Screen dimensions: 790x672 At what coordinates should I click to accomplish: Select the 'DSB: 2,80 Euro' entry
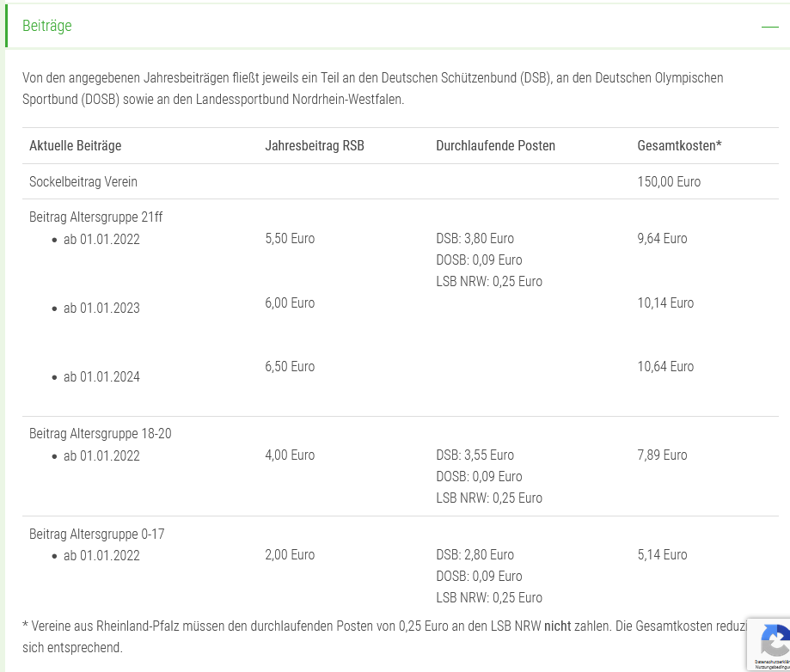point(475,555)
